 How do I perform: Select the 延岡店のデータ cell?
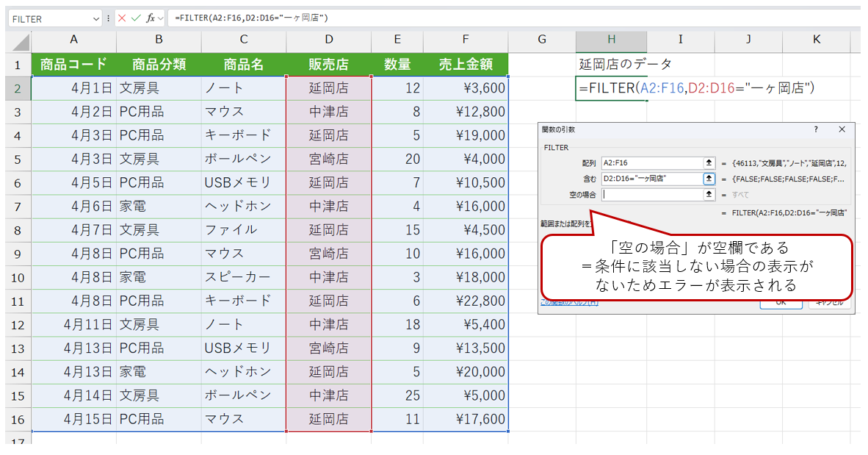(611, 64)
